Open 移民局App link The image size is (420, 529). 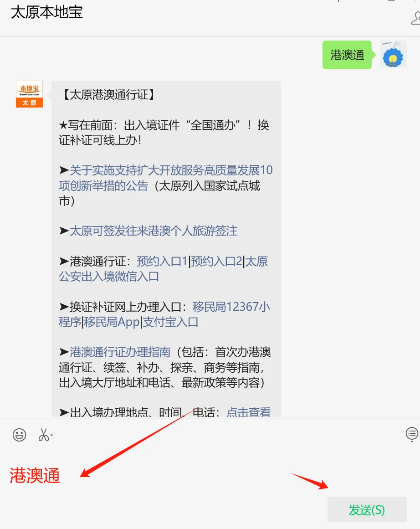pyautogui.click(x=112, y=322)
